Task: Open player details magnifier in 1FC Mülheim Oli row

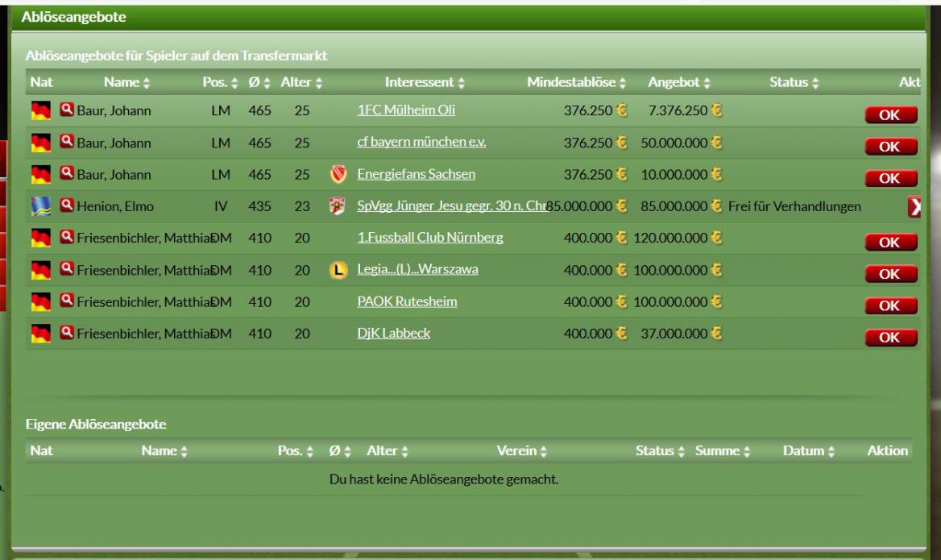Action: [68, 110]
